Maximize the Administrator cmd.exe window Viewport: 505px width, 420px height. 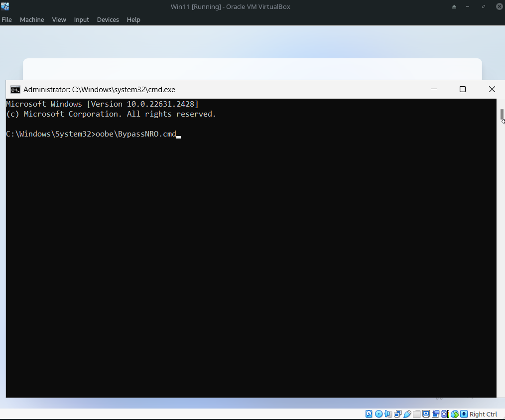[463, 89]
